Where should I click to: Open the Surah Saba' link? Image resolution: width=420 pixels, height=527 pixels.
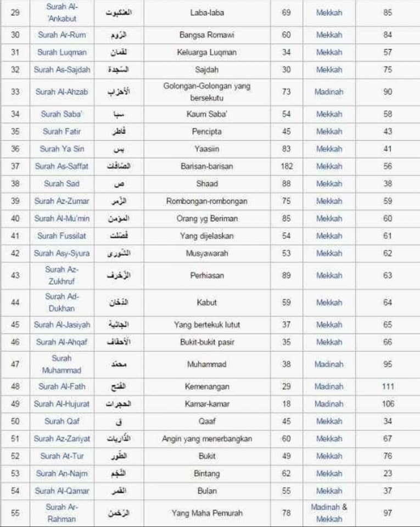[61, 114]
